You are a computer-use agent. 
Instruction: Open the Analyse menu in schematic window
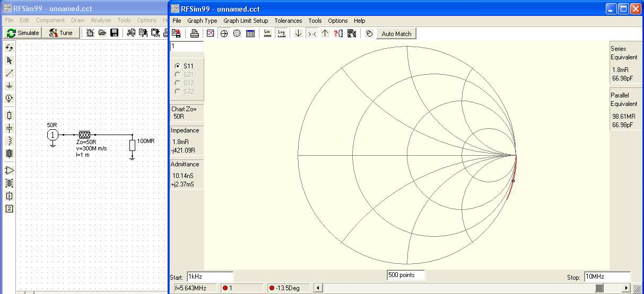pyautogui.click(x=101, y=20)
